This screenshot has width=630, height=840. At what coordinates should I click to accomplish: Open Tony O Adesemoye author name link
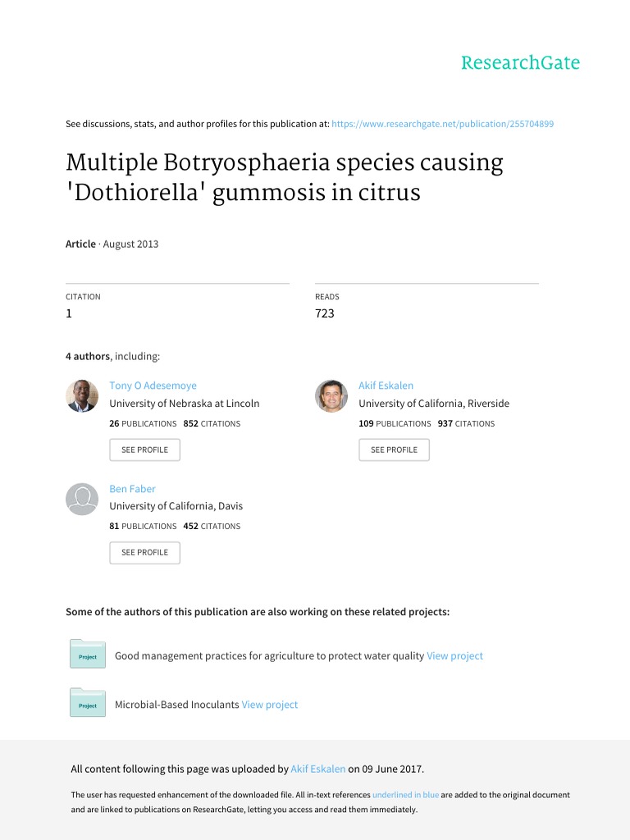[153, 386]
